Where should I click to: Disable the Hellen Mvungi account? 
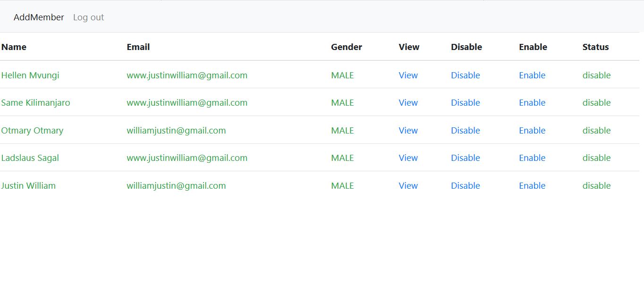pyautogui.click(x=465, y=75)
